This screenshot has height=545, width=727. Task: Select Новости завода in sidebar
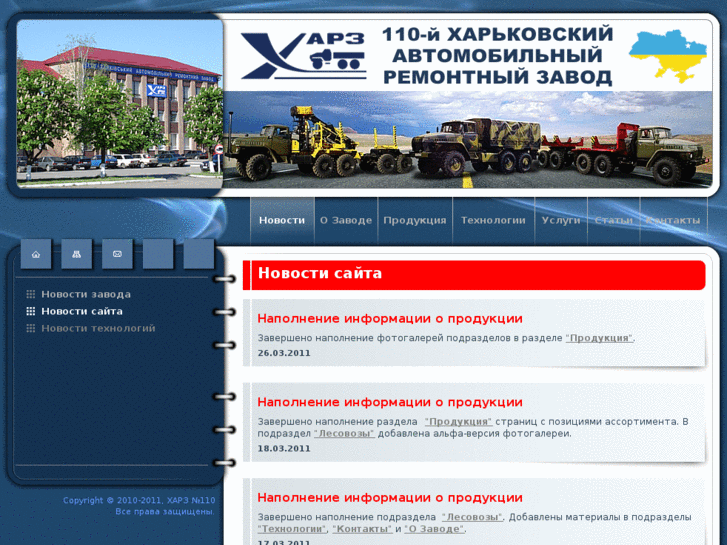86,294
